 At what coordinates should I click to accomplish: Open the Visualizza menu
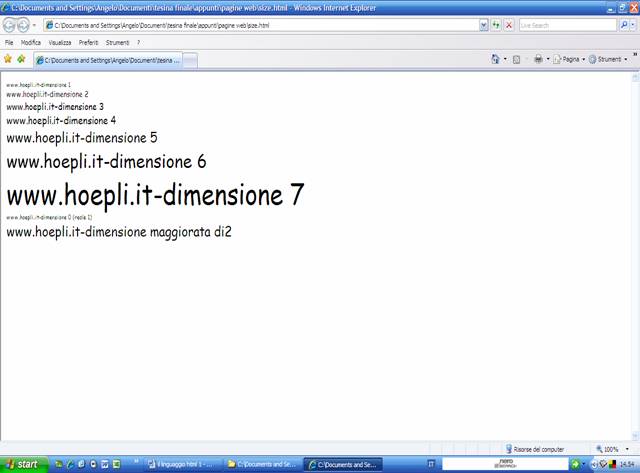click(x=60, y=42)
